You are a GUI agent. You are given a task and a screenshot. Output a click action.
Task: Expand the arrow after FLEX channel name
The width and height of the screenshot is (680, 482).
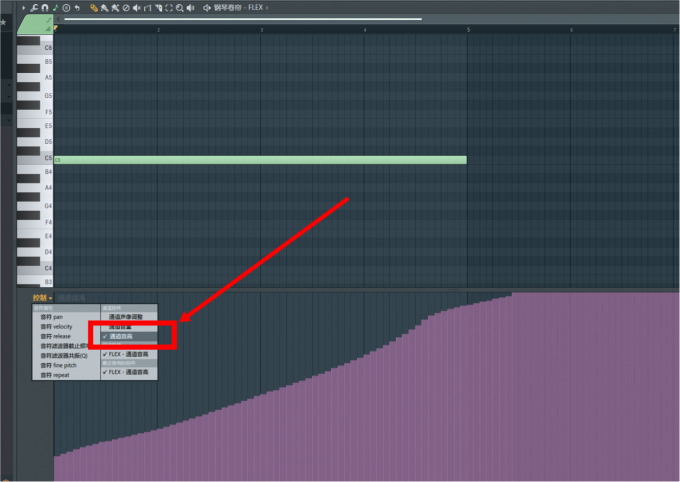click(267, 8)
